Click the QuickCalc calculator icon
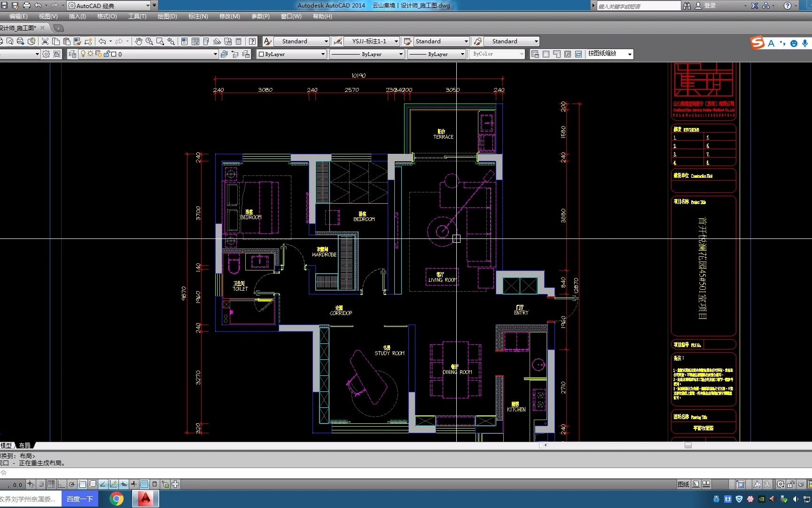The height and width of the screenshot is (508, 812). (239, 41)
